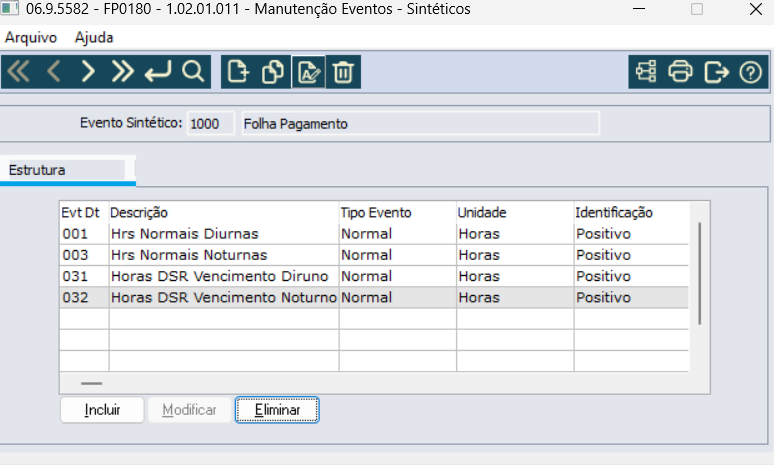Select the Horas DSR Vencimento Noturno cell
This screenshot has height=465, width=774.
224,297
